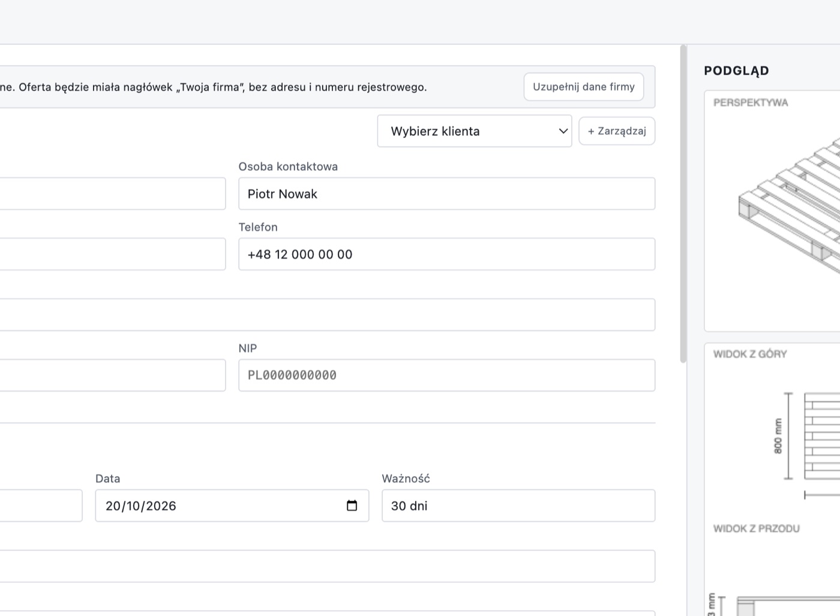Click the Ważność label
The height and width of the screenshot is (616, 840).
point(406,479)
